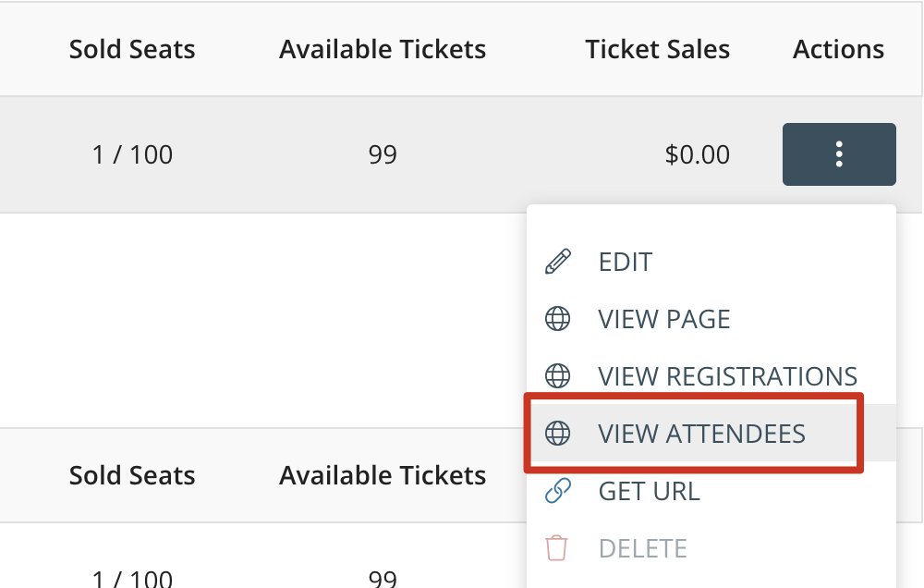This screenshot has width=924, height=588.
Task: Click the lower Available Tickets column header
Action: [x=383, y=475]
